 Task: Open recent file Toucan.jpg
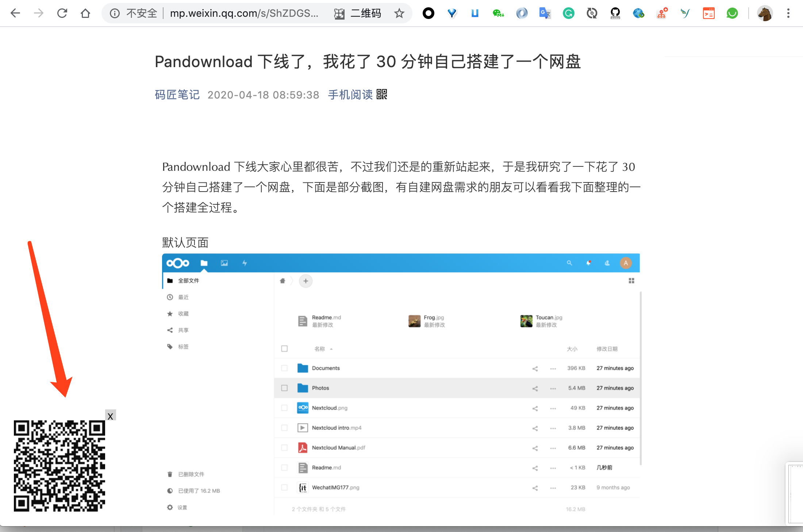pyautogui.click(x=541, y=321)
